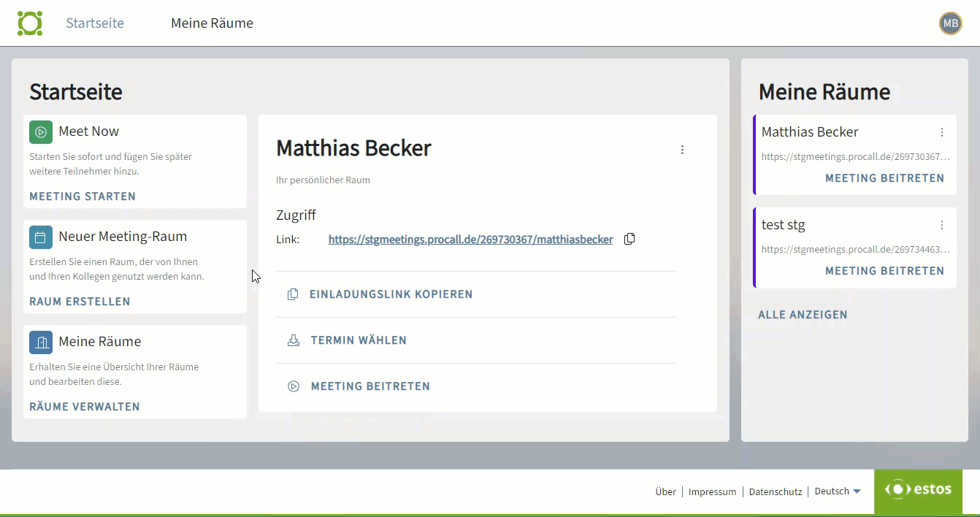Viewport: 980px width, 517px height.
Task: Click the green Meet Now play icon
Action: coord(41,132)
